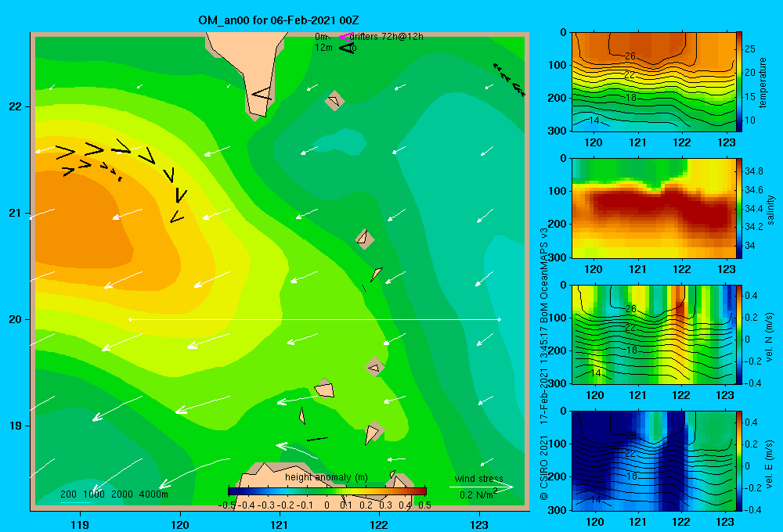The width and height of the screenshot is (783, 532).
Task: Click the "34.8" value on the salinity colour bar
Action: point(753,171)
